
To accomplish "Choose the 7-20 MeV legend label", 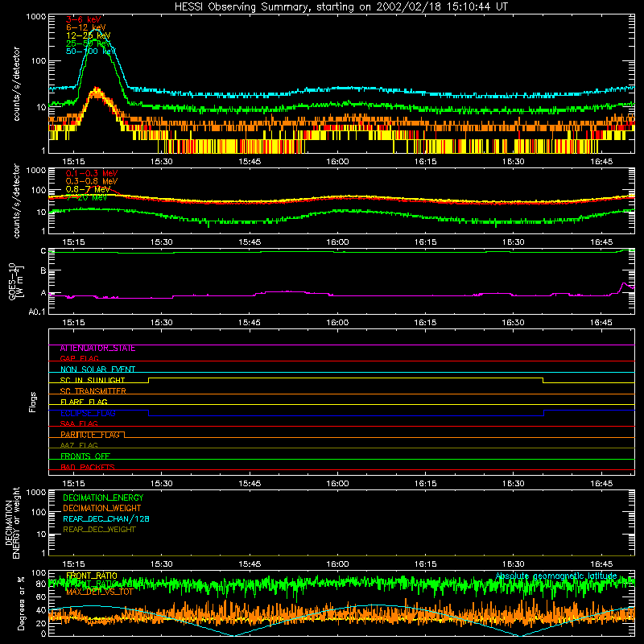I will 86,197.
